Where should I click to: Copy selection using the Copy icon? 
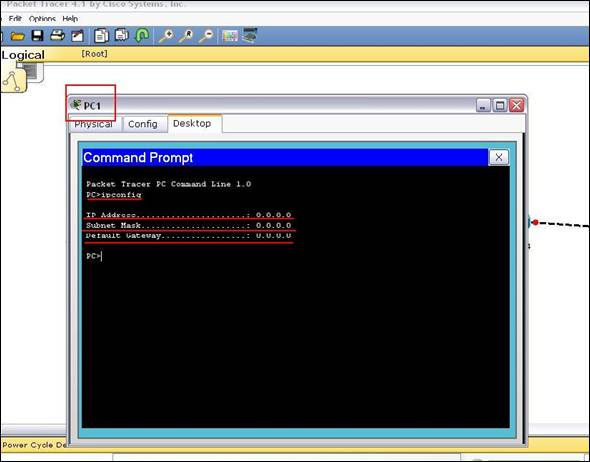(x=101, y=36)
